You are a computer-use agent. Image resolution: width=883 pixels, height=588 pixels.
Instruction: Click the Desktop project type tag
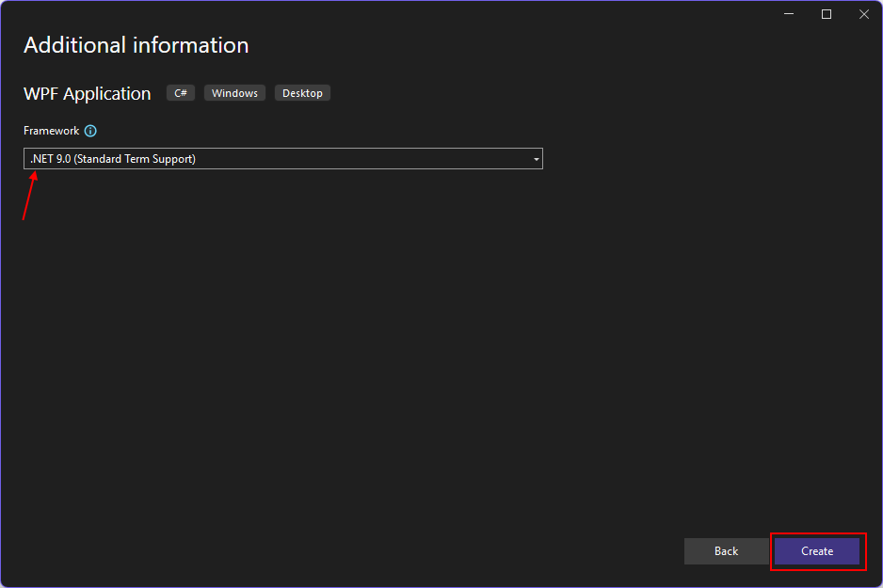302,92
